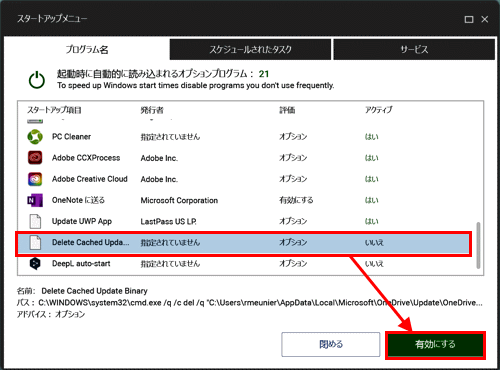Open the スケジュールされたタスク tab
500x370 pixels.
[x=250, y=49]
